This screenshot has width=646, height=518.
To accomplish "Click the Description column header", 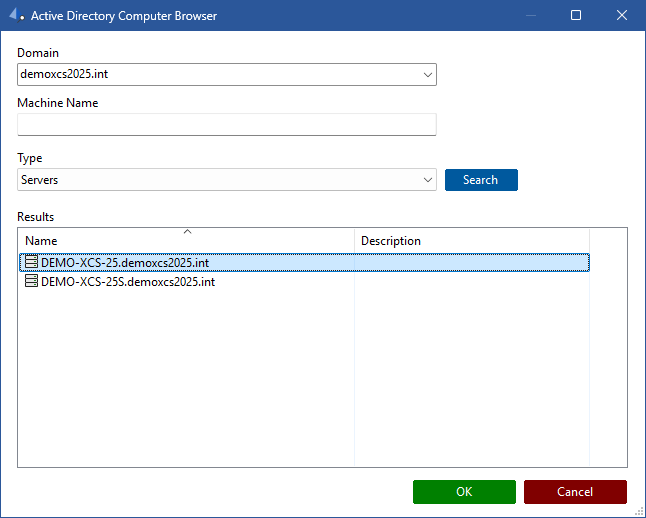I will tap(391, 241).
